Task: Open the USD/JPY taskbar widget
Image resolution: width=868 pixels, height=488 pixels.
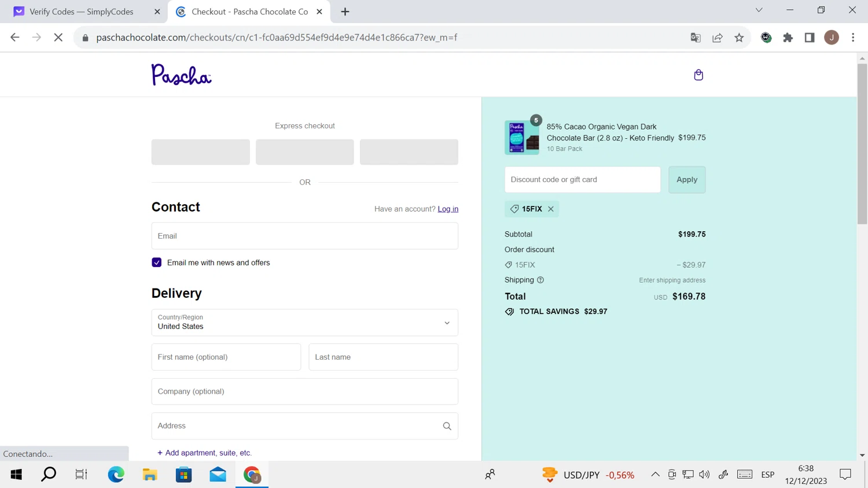Action: [588, 475]
